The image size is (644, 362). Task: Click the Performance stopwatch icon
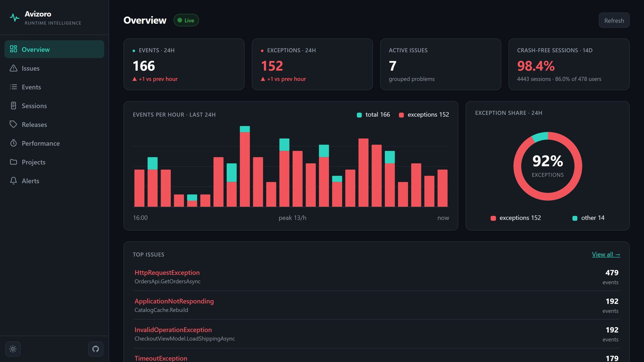(x=14, y=143)
